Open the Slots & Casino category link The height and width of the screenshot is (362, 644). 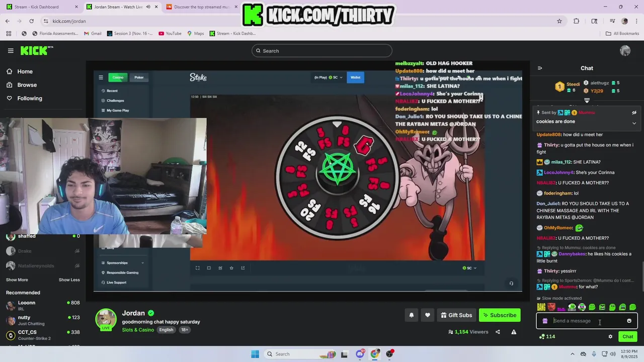click(138, 330)
